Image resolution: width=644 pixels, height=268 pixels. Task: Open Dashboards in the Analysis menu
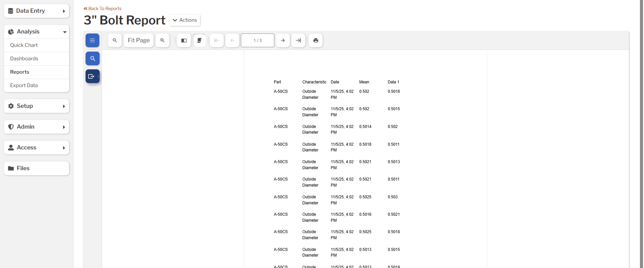click(x=24, y=59)
